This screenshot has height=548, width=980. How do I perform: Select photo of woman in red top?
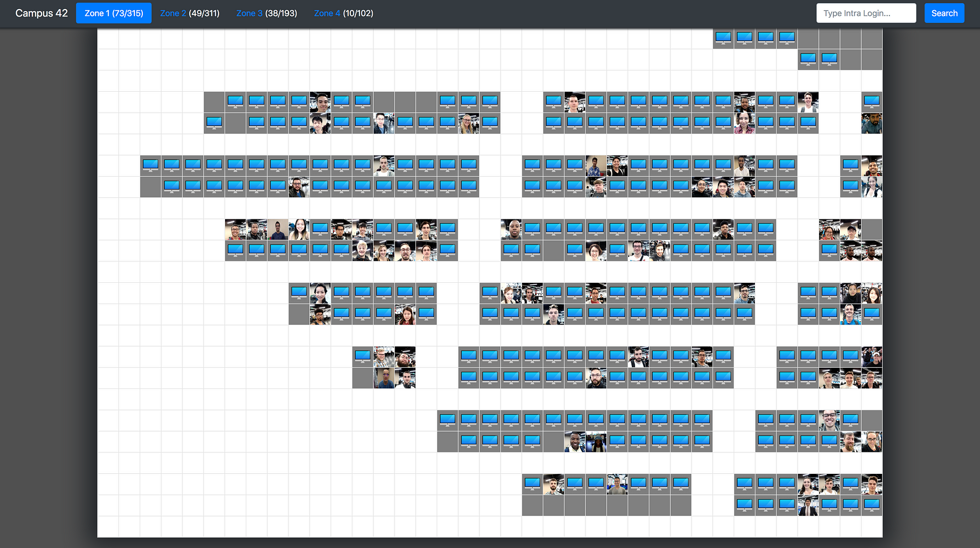(x=405, y=314)
